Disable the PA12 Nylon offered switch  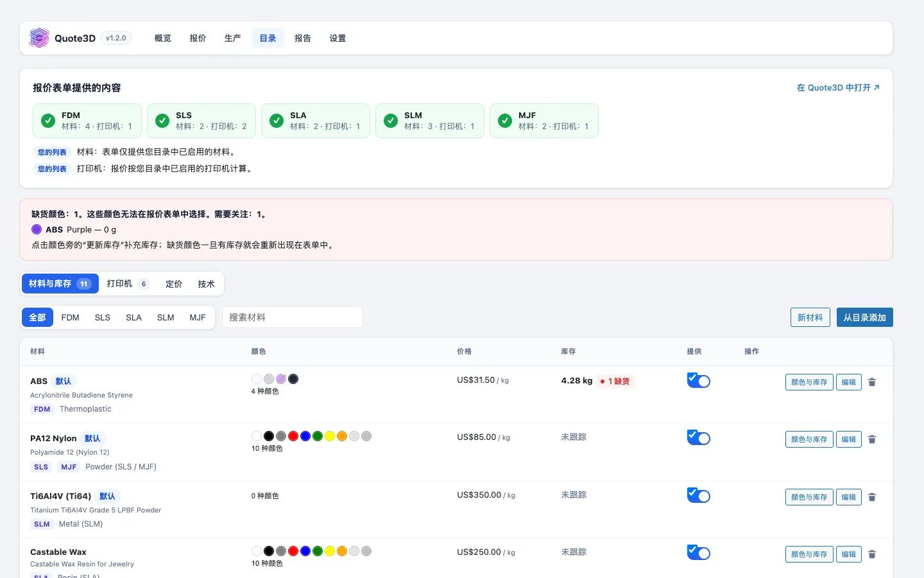click(x=699, y=438)
